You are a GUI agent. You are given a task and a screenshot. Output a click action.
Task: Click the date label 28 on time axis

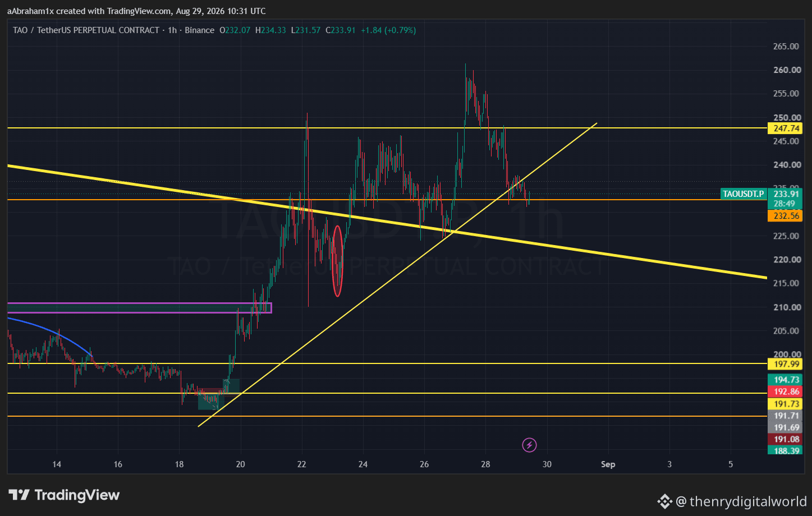(485, 464)
